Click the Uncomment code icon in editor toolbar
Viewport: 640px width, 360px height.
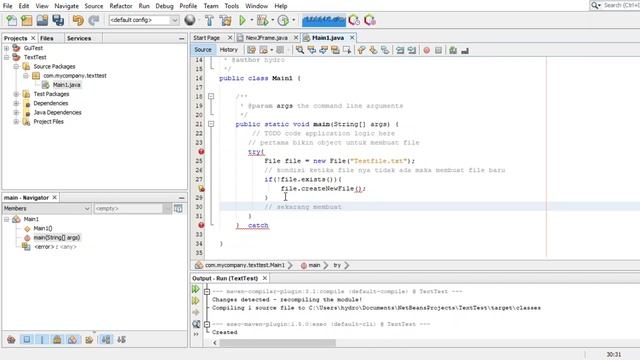pos(464,50)
